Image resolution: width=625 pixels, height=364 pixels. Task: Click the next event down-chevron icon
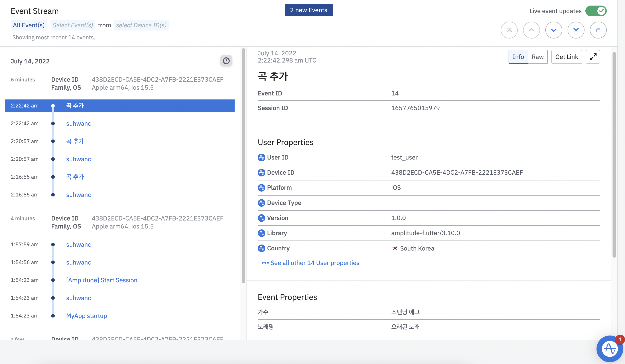(x=554, y=30)
